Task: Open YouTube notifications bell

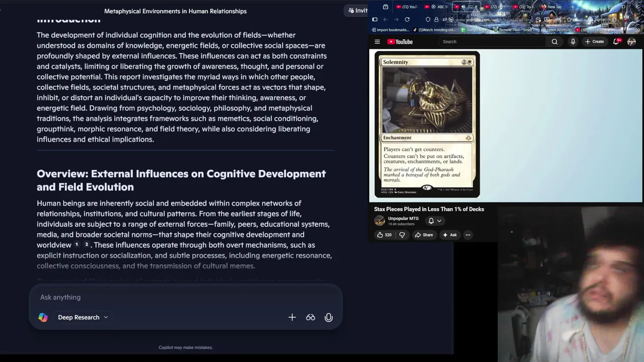Action: (x=616, y=42)
